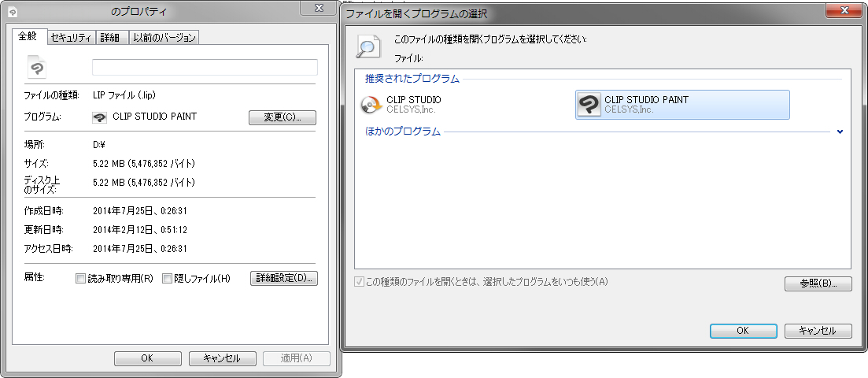Select the CLIP STUDIO program name text
868x378 pixels.
point(413,100)
